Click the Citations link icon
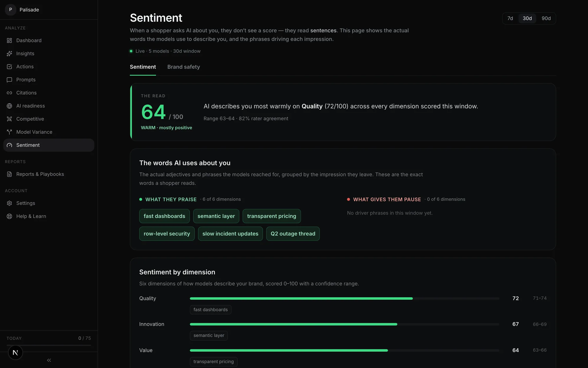This screenshot has width=588, height=368. tap(9, 93)
